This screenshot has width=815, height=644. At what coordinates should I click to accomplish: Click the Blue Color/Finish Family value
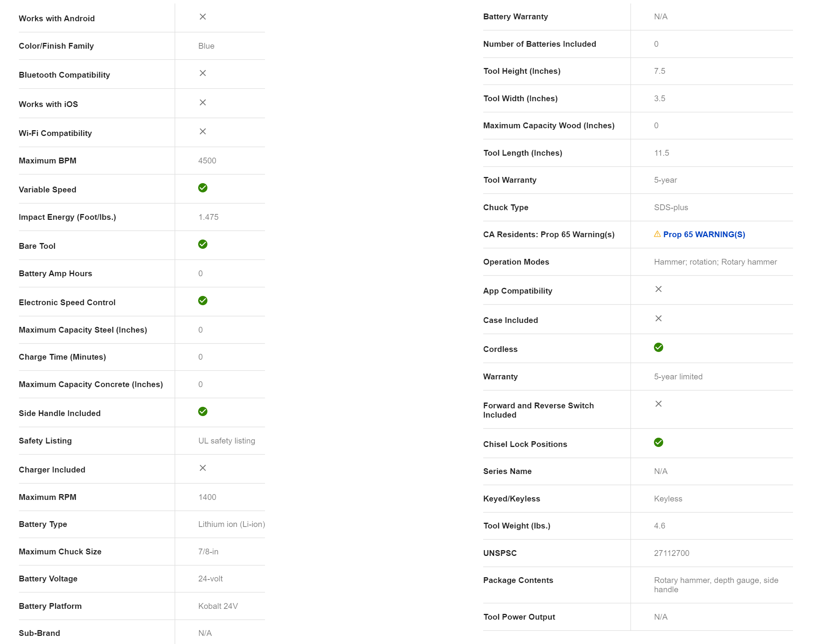pyautogui.click(x=206, y=46)
